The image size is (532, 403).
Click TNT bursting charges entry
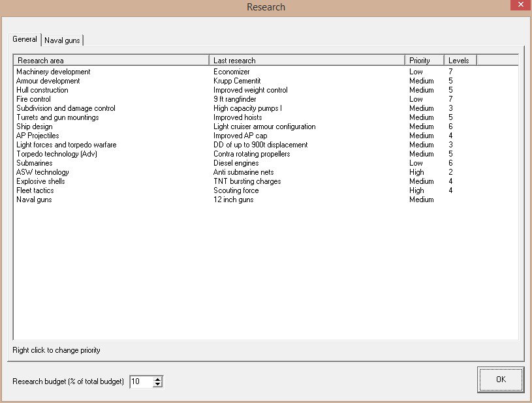click(x=247, y=181)
